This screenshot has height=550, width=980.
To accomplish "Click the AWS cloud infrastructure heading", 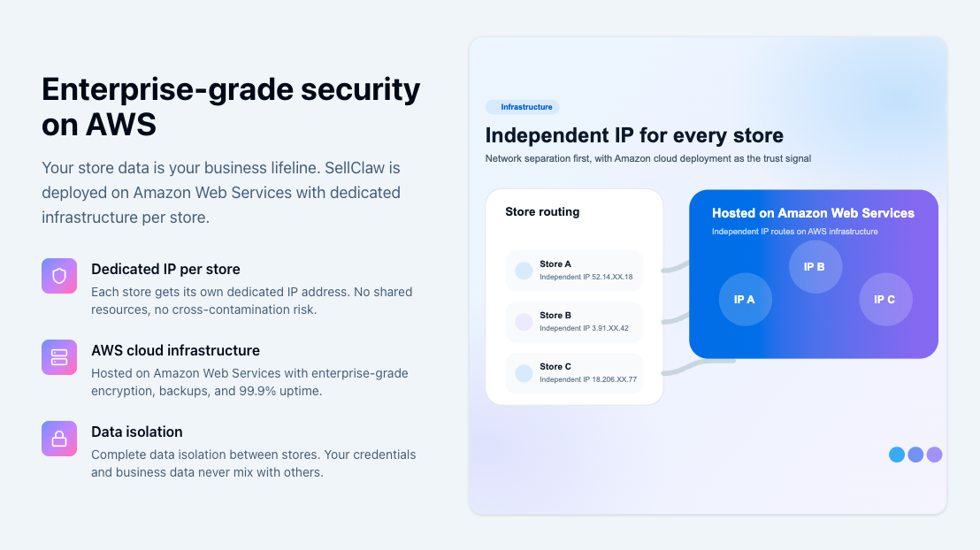I will point(176,351).
